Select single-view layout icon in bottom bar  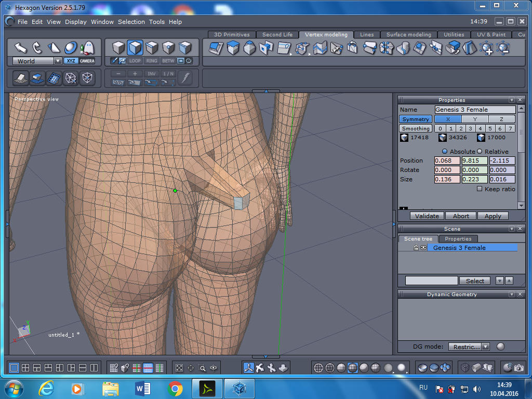click(x=14, y=368)
